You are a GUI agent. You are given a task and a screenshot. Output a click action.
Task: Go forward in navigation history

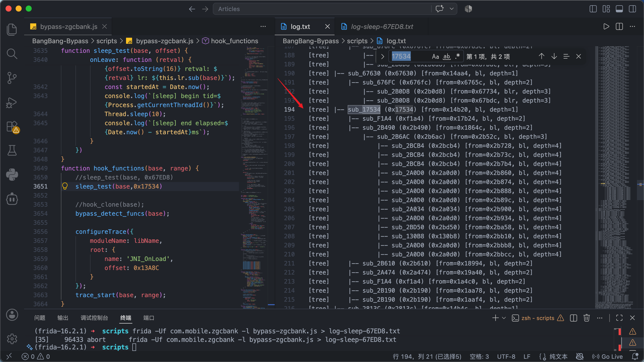pyautogui.click(x=205, y=9)
